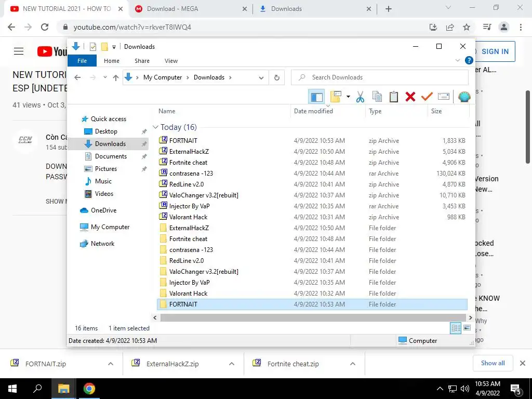Switch to the Download - MEGA browser tab
This screenshot has width=532, height=399.
click(x=191, y=9)
